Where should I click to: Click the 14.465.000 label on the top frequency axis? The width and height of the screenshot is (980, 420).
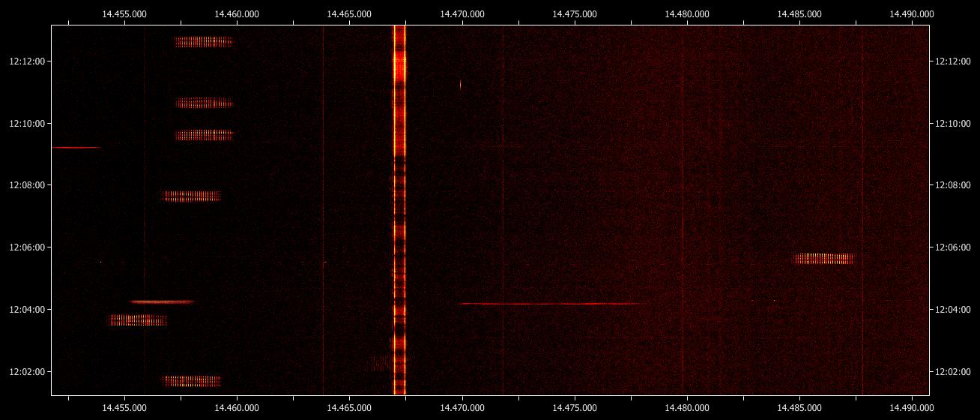(x=349, y=13)
